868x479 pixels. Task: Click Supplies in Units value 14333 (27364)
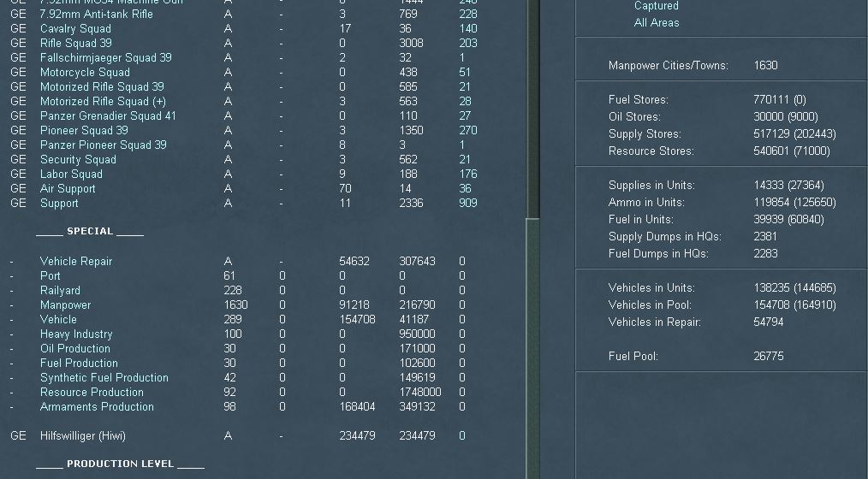click(x=788, y=186)
